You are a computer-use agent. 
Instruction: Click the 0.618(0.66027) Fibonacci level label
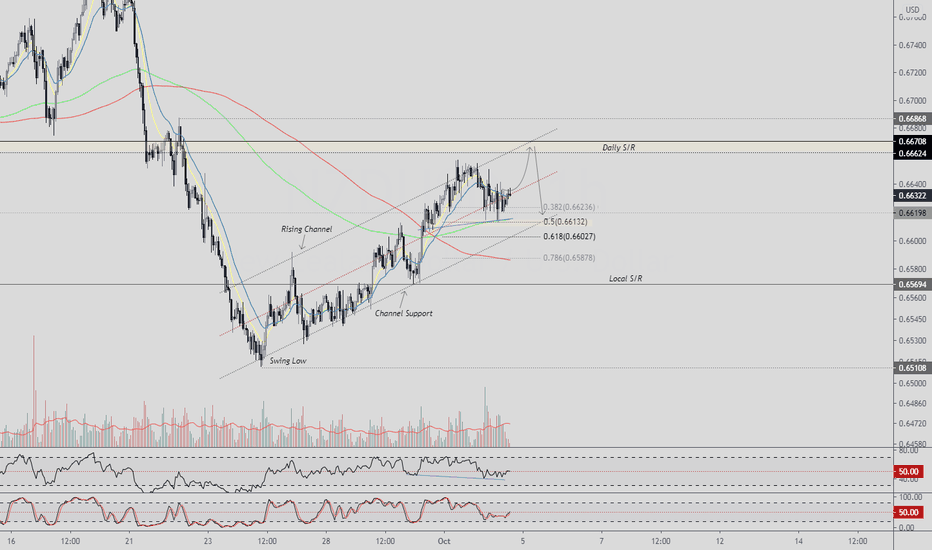569,237
